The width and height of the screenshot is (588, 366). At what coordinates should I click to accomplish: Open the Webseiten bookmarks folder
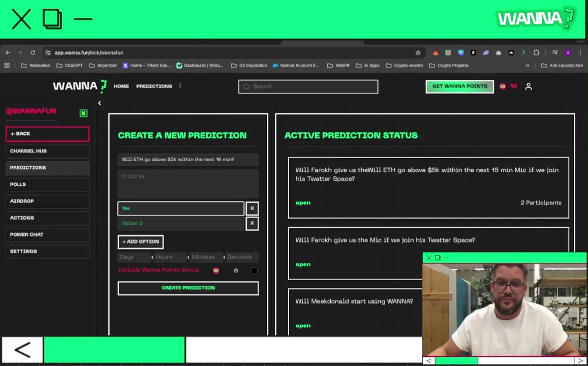pyautogui.click(x=35, y=65)
